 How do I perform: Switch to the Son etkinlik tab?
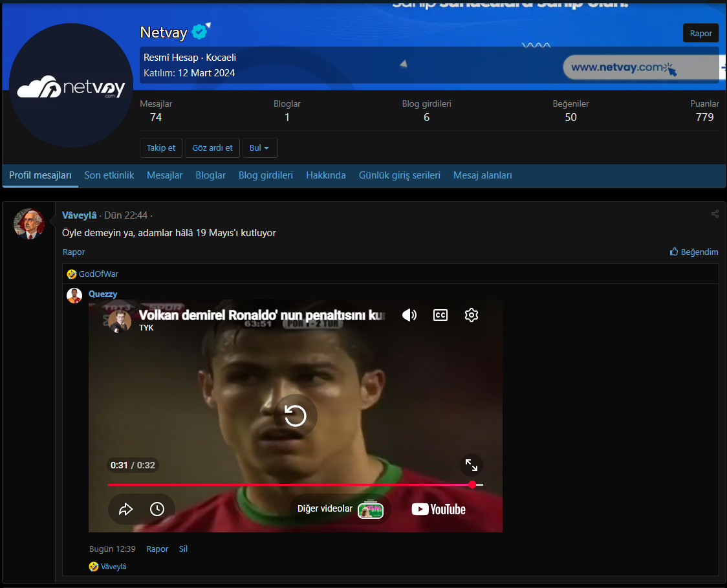pos(109,175)
